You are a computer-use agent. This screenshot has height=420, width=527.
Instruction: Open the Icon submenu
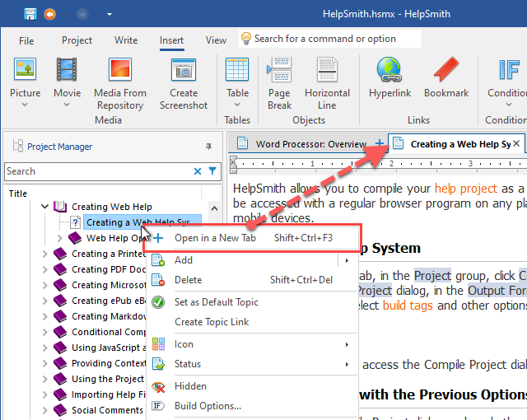(x=252, y=344)
